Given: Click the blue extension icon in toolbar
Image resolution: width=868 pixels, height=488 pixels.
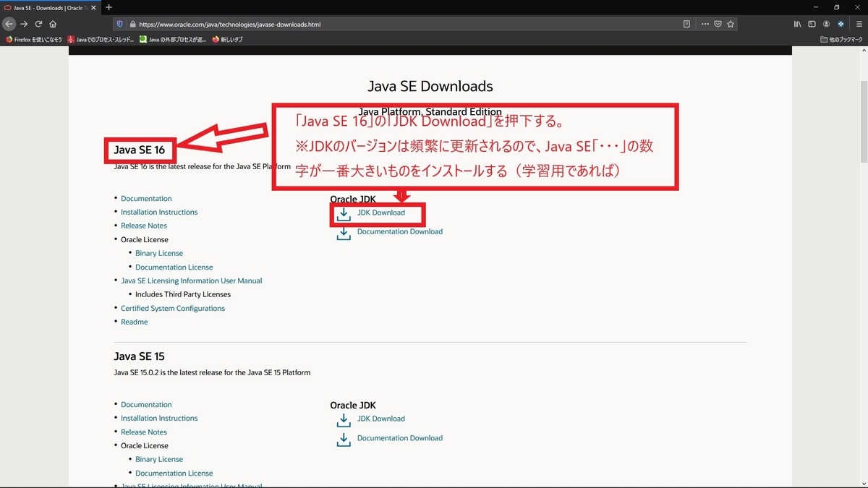Looking at the screenshot, I should pos(841,23).
